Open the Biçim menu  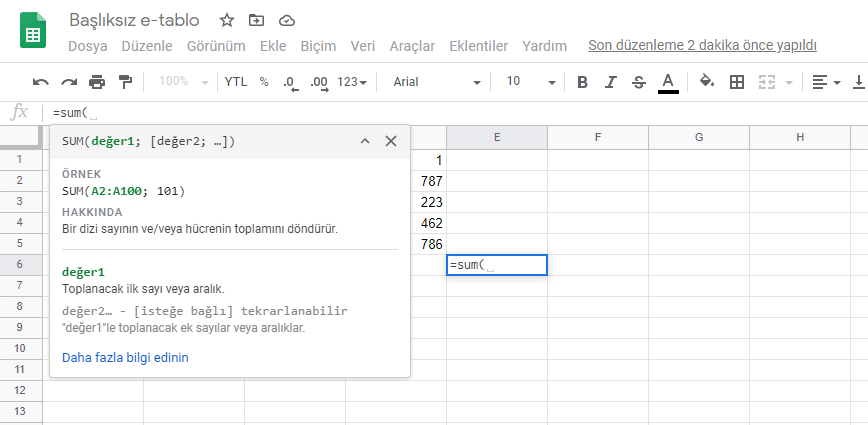[318, 46]
